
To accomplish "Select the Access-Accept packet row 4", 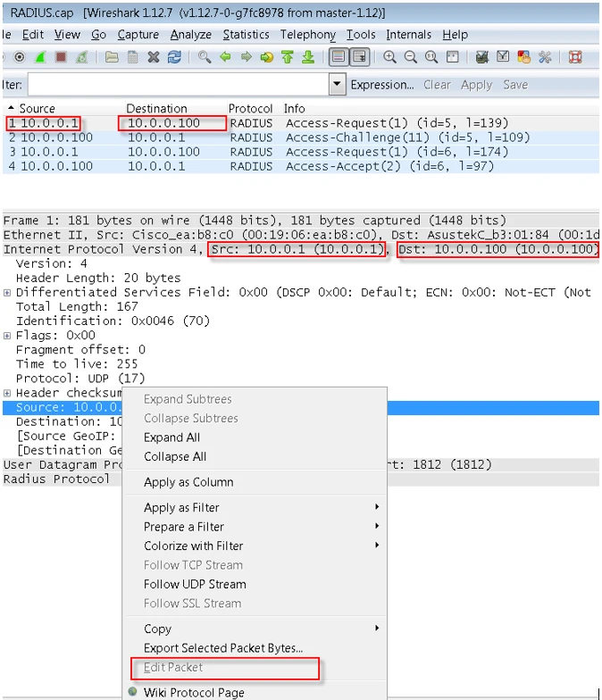I will click(268, 166).
